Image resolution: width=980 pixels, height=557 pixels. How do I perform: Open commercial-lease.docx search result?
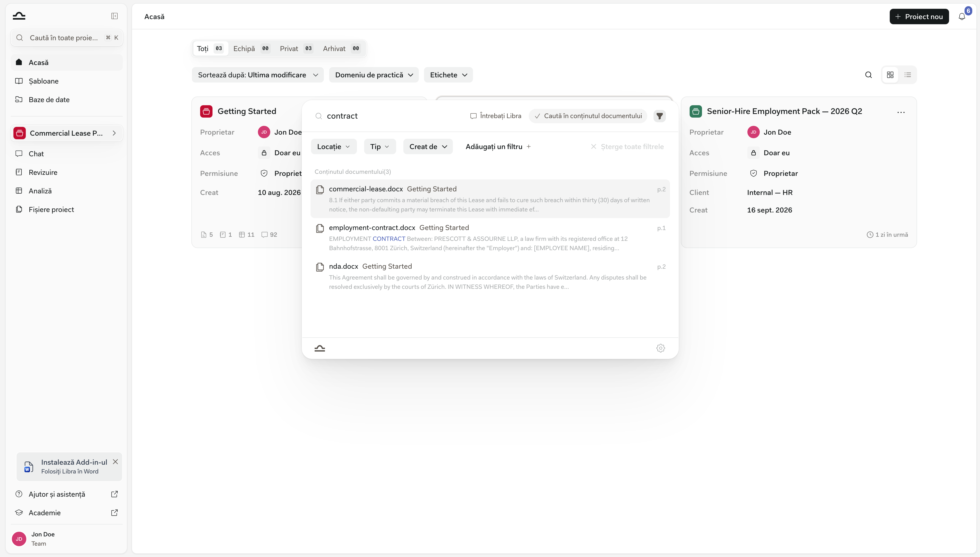pyautogui.click(x=490, y=199)
